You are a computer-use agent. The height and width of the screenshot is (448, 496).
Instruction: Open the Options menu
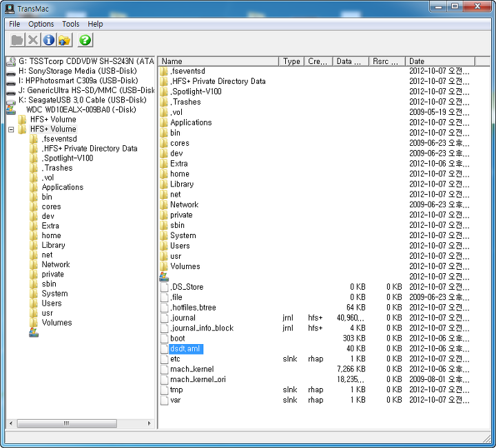pos(41,24)
